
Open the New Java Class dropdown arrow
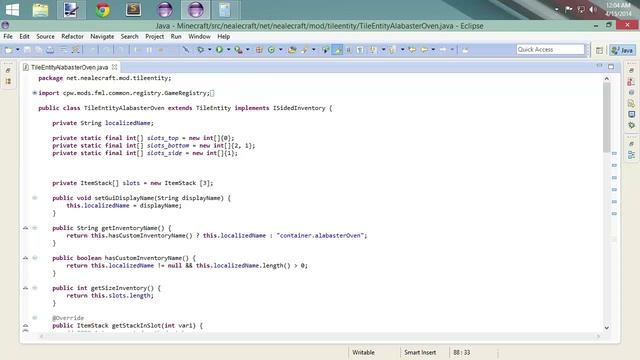[x=281, y=50]
